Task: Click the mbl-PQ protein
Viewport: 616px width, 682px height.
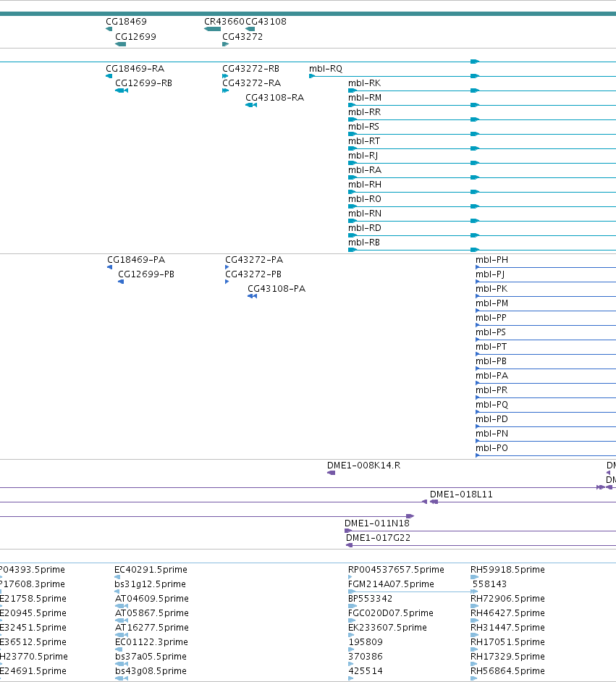Action: pyautogui.click(x=491, y=405)
